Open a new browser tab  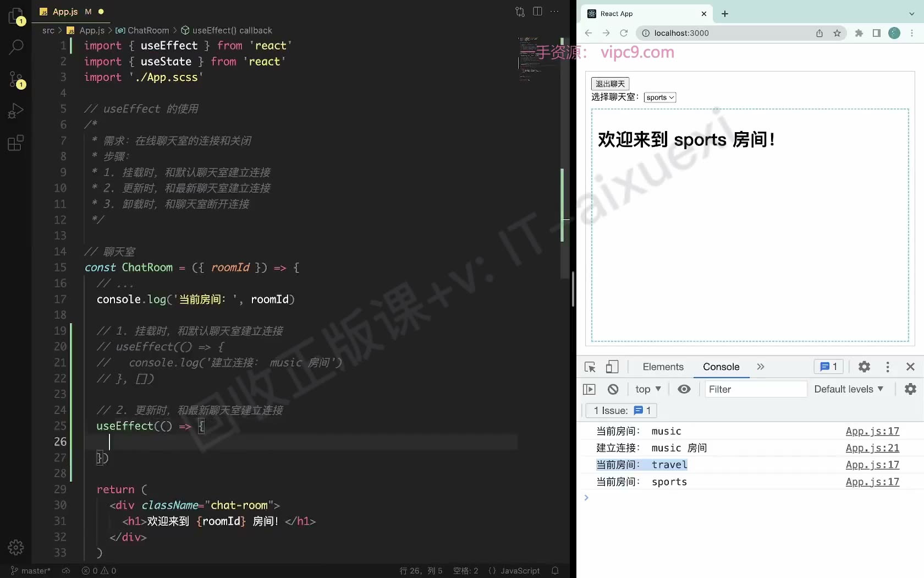click(x=725, y=14)
